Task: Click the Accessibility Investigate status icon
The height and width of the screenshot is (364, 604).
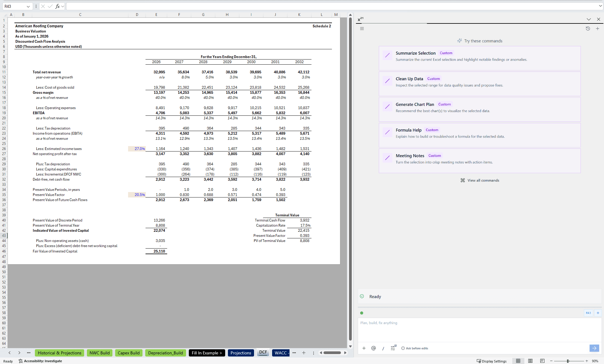Action: click(x=21, y=361)
